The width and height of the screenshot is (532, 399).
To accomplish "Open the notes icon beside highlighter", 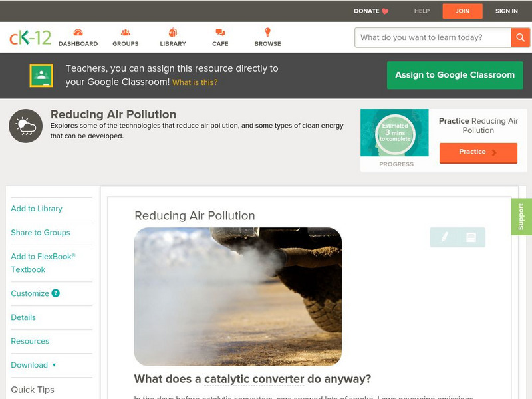I will pyautogui.click(x=471, y=237).
